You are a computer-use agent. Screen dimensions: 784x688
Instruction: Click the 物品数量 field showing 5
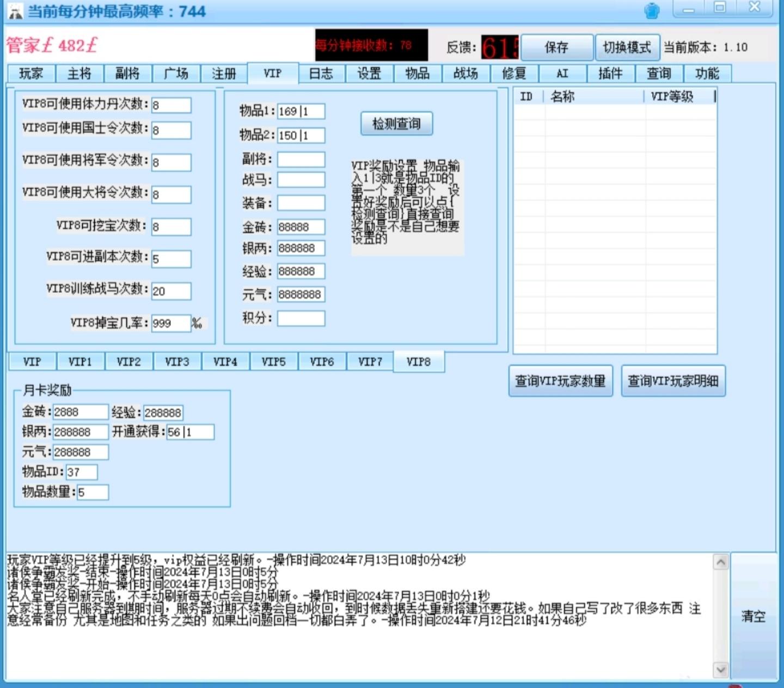93,492
